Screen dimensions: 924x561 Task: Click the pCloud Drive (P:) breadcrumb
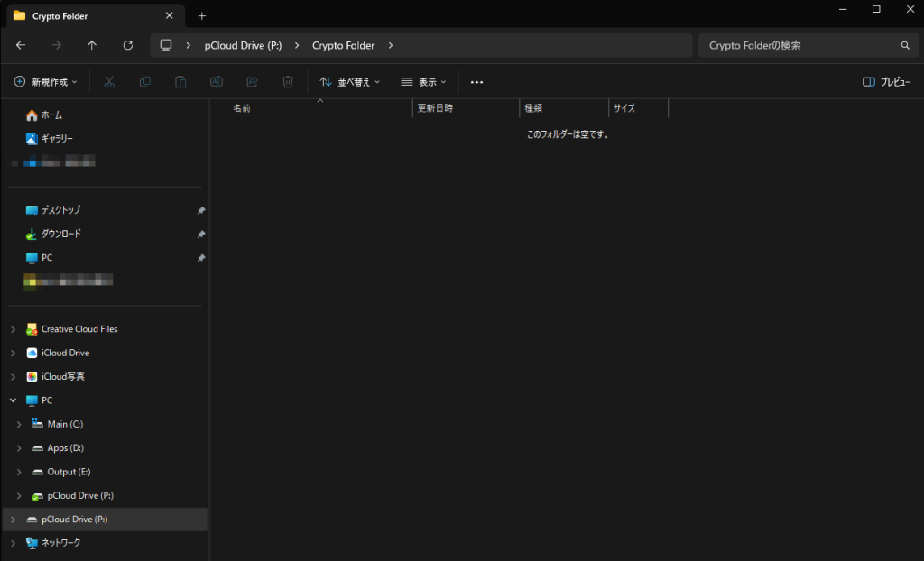[x=244, y=45]
